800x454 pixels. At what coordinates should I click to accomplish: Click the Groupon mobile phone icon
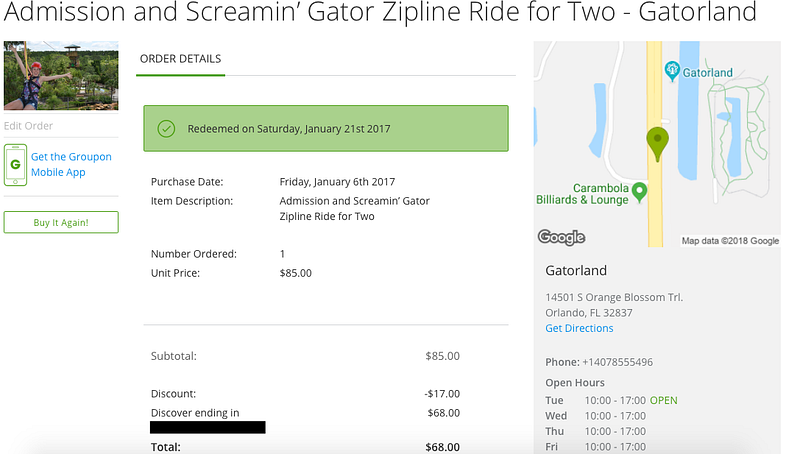15,165
